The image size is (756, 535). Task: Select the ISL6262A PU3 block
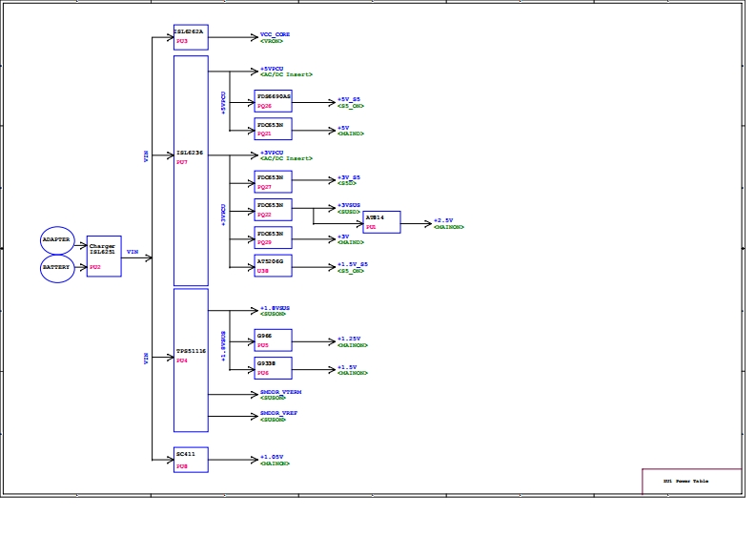[x=191, y=37]
